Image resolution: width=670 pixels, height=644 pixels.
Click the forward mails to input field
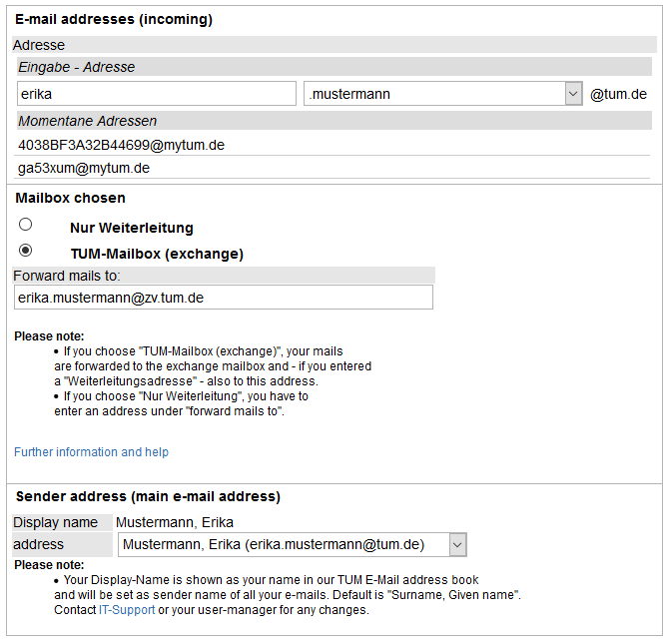click(x=224, y=298)
